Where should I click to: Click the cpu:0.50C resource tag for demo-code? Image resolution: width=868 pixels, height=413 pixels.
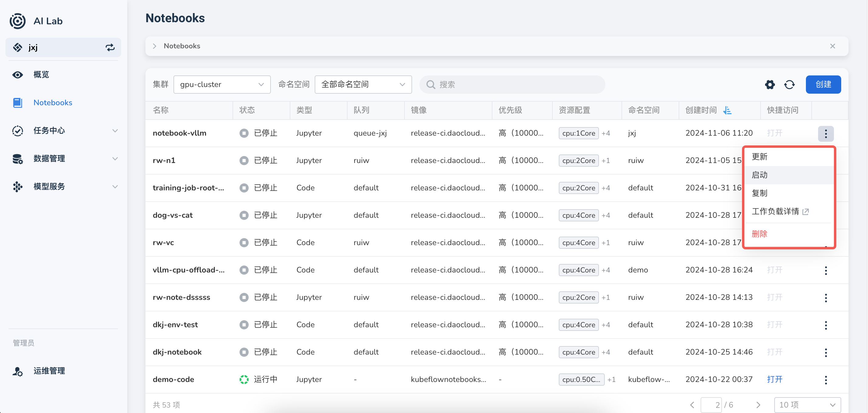[581, 380]
